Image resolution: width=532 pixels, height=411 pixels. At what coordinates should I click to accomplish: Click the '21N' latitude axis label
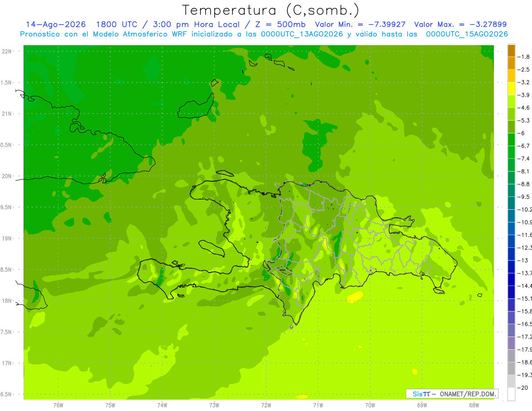point(7,114)
